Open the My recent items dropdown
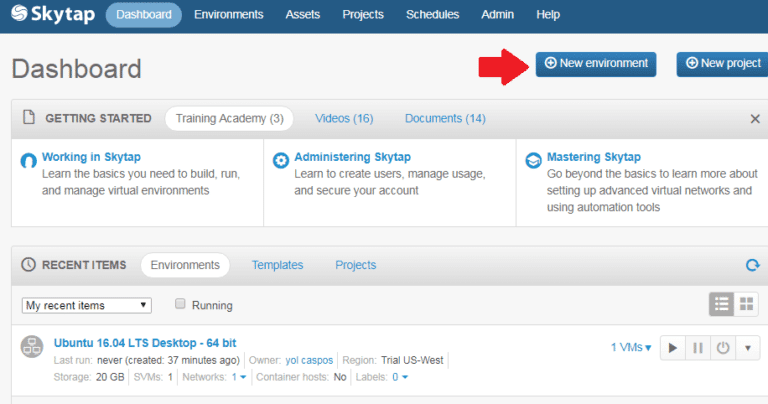The height and width of the screenshot is (404, 768). [x=86, y=305]
